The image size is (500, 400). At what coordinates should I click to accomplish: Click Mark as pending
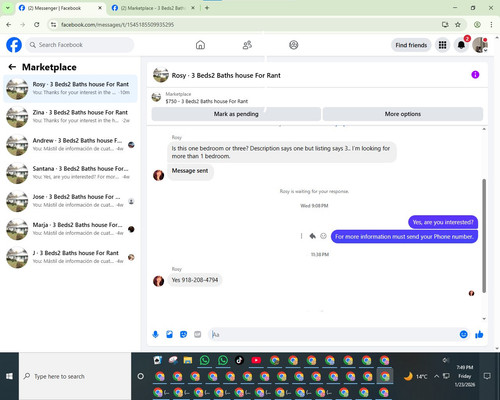coord(236,114)
